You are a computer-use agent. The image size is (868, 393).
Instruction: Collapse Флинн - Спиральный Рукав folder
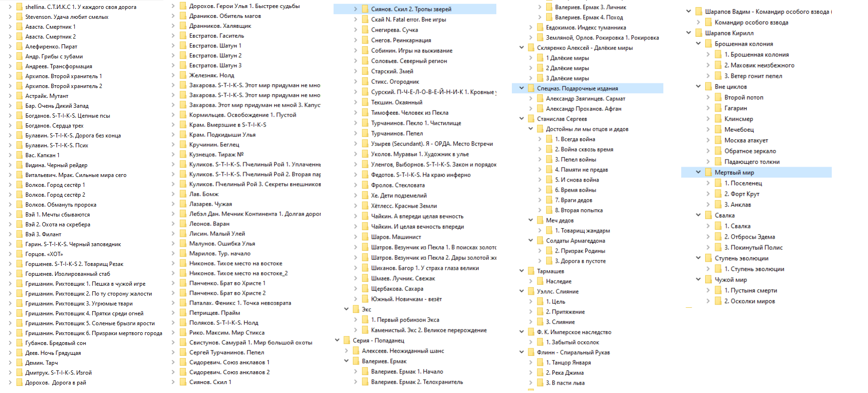pyautogui.click(x=521, y=352)
